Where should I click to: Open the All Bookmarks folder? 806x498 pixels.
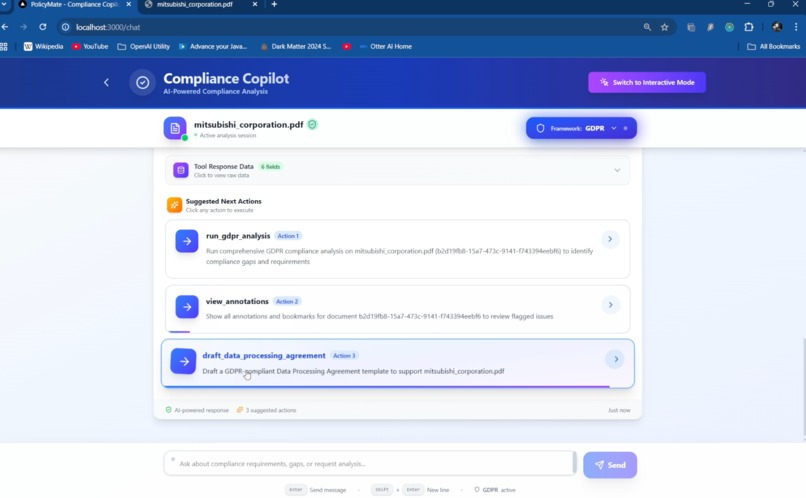(773, 46)
